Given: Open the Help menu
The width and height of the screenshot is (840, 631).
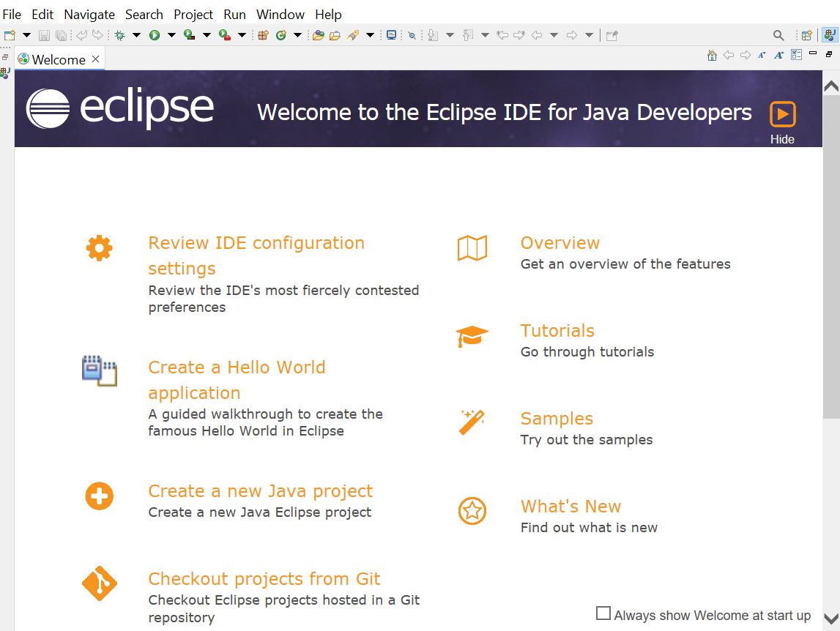Looking at the screenshot, I should coord(328,15).
